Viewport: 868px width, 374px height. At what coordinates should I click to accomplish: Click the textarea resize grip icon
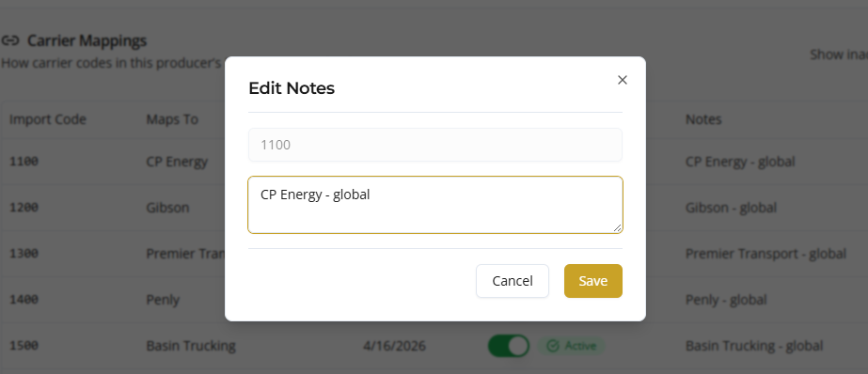pos(617,227)
